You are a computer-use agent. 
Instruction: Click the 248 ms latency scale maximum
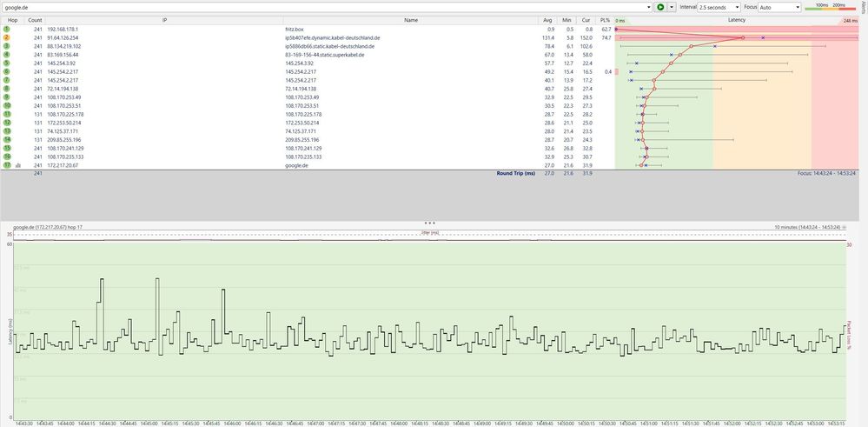(x=851, y=21)
